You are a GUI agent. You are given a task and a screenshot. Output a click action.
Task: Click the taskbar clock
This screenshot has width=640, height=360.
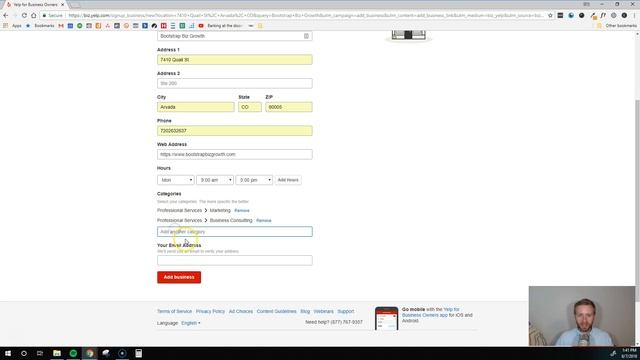pyautogui.click(x=629, y=353)
